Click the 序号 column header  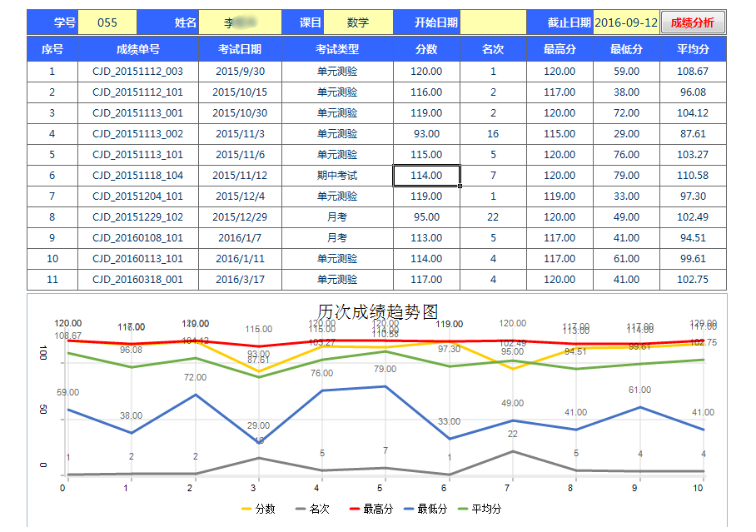point(52,49)
